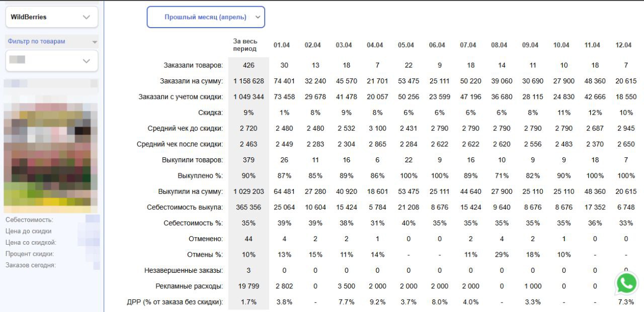Click the total order sum 1 158 628

point(249,81)
